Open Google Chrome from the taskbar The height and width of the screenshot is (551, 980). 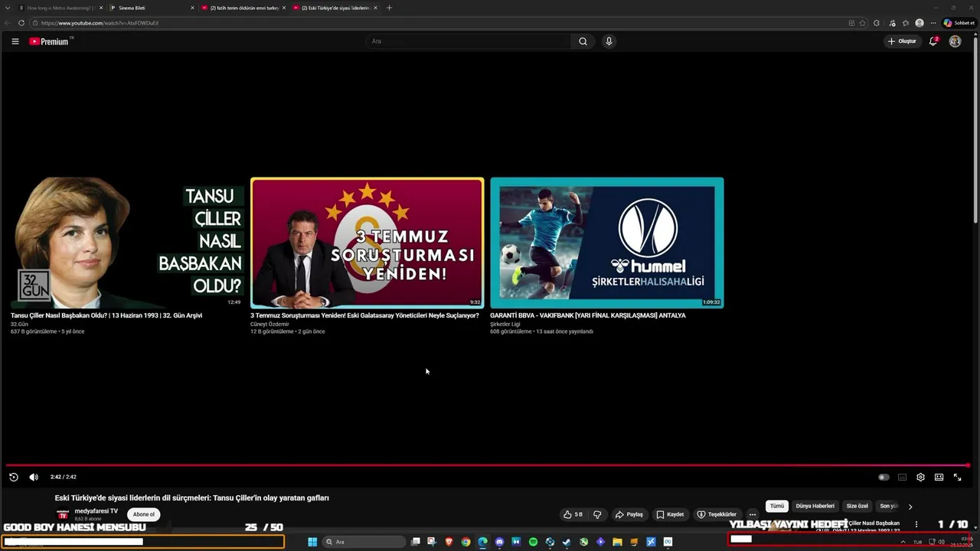pos(465,542)
